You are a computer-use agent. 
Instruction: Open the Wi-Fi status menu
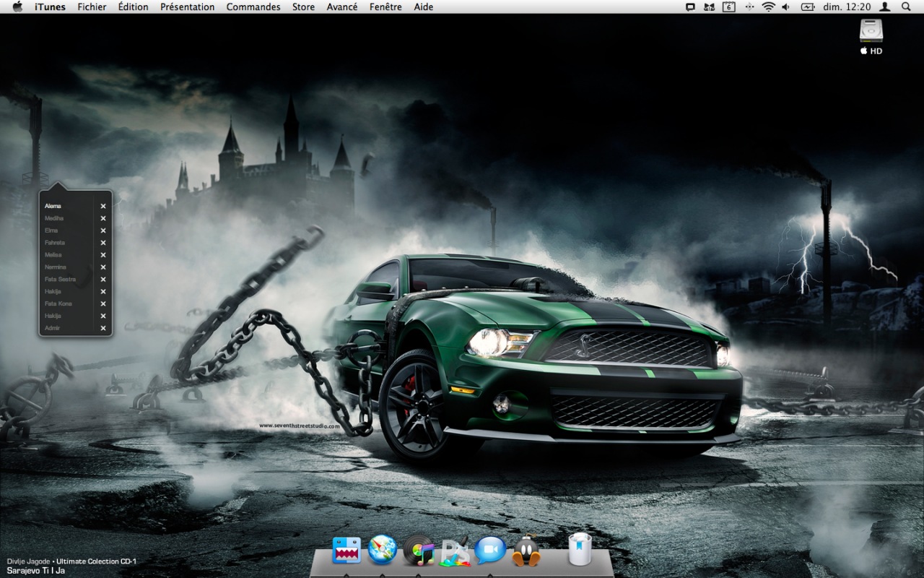point(768,7)
